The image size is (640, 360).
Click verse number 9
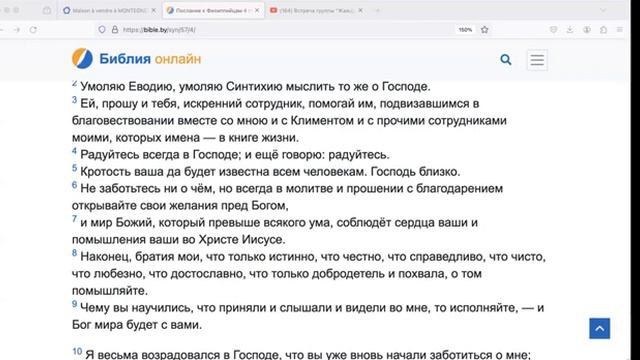74,304
